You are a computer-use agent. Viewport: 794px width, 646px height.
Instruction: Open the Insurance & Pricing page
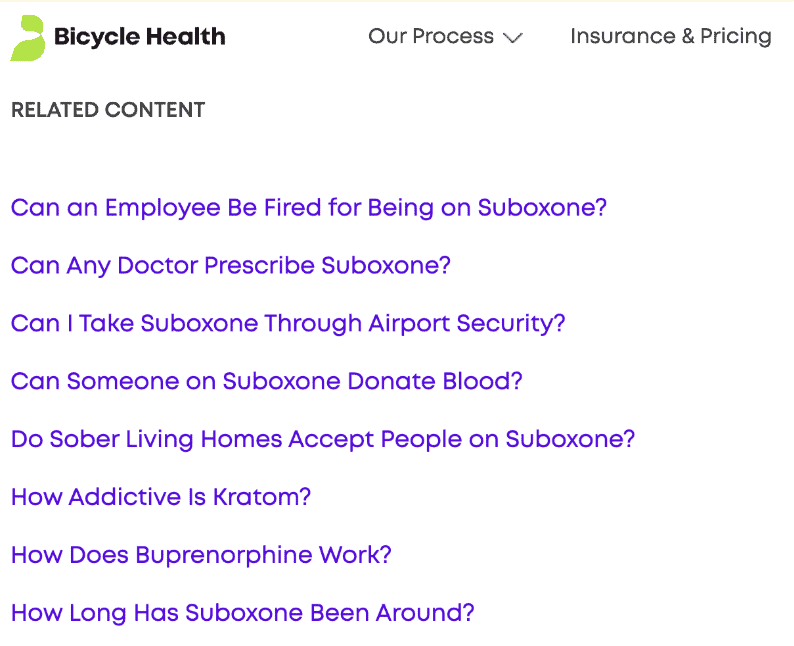tap(671, 36)
